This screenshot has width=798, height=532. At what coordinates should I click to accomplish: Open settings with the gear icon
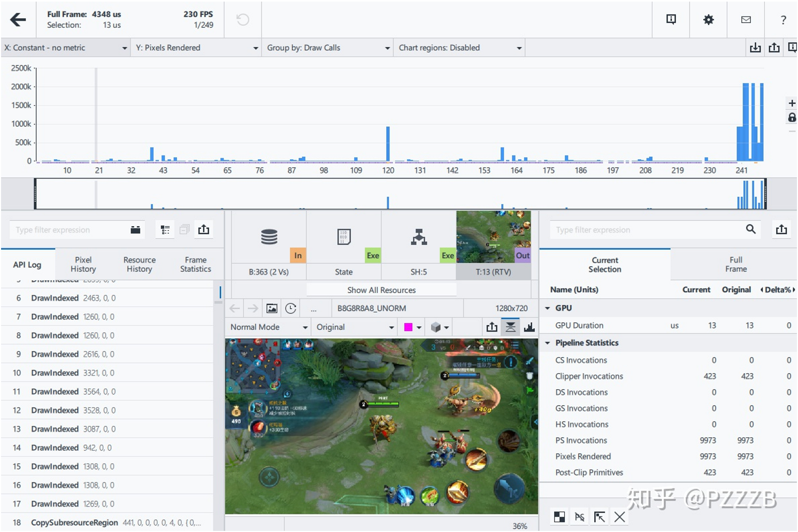pyautogui.click(x=708, y=20)
